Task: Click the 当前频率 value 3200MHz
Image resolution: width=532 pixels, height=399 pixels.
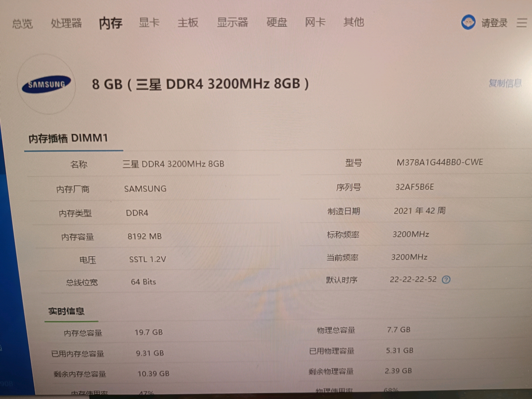Action: [409, 257]
